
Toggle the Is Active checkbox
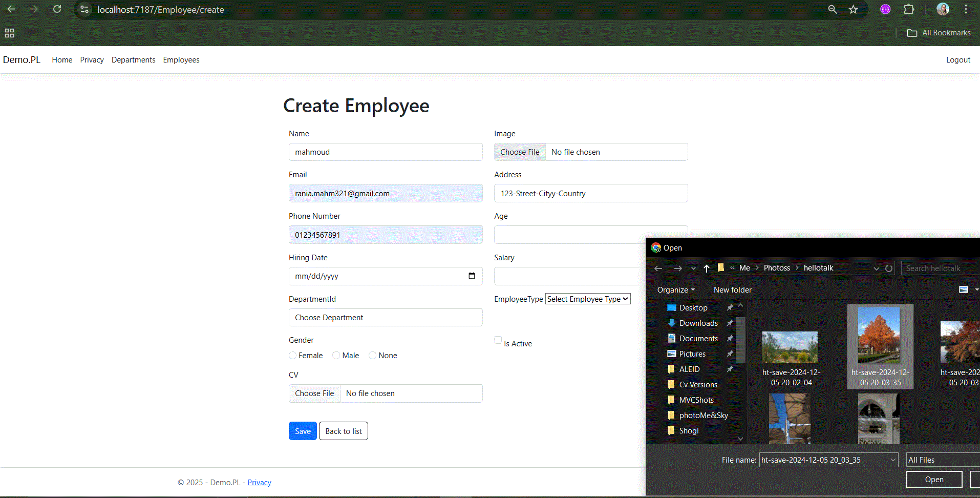tap(498, 340)
